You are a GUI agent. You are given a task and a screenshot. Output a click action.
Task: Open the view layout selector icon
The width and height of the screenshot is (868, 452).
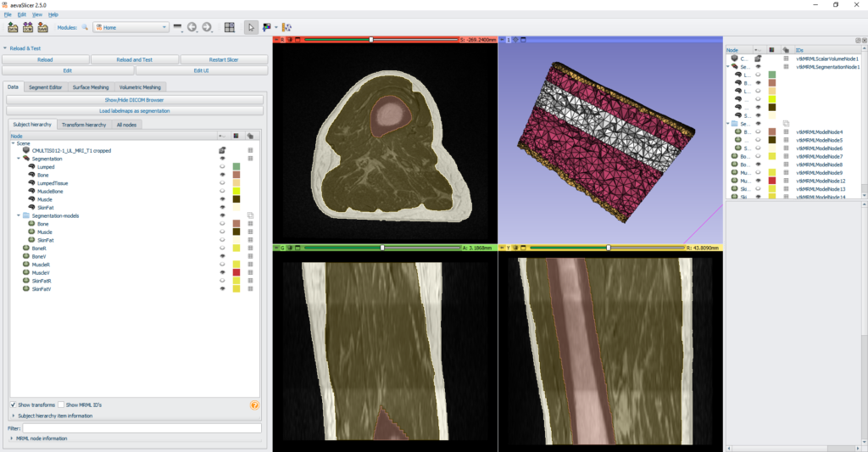[x=229, y=28]
